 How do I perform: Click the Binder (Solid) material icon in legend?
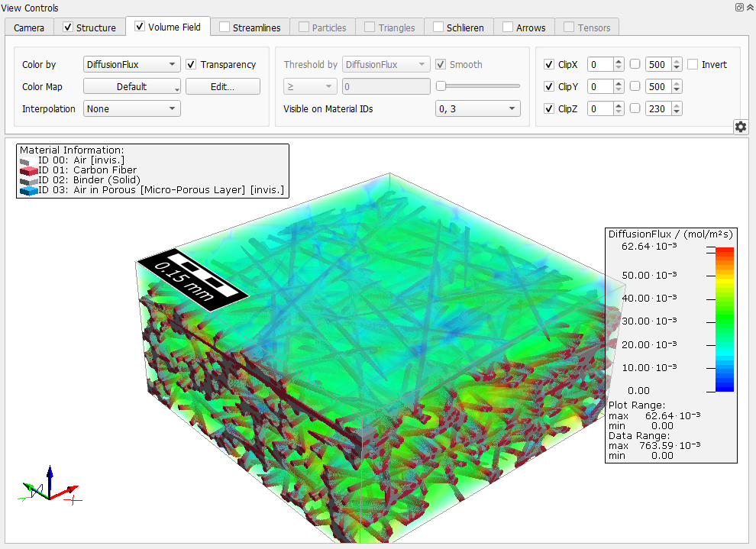[27, 179]
